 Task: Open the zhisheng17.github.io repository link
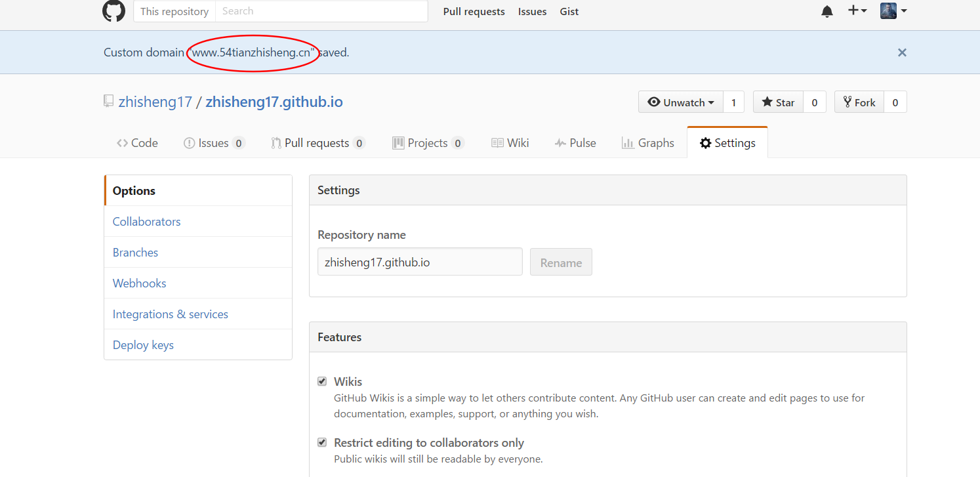click(274, 102)
